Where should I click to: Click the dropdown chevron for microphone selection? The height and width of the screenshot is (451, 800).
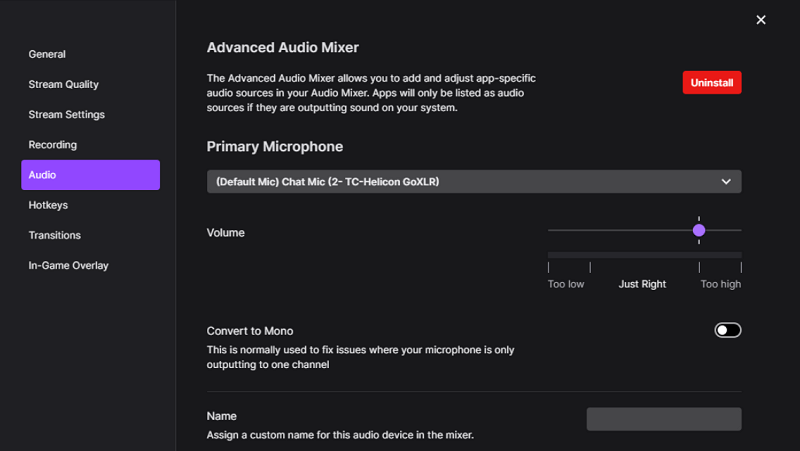point(726,181)
